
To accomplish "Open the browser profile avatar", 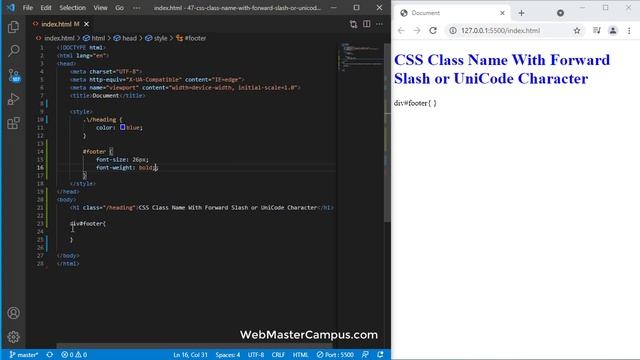I will click(613, 31).
